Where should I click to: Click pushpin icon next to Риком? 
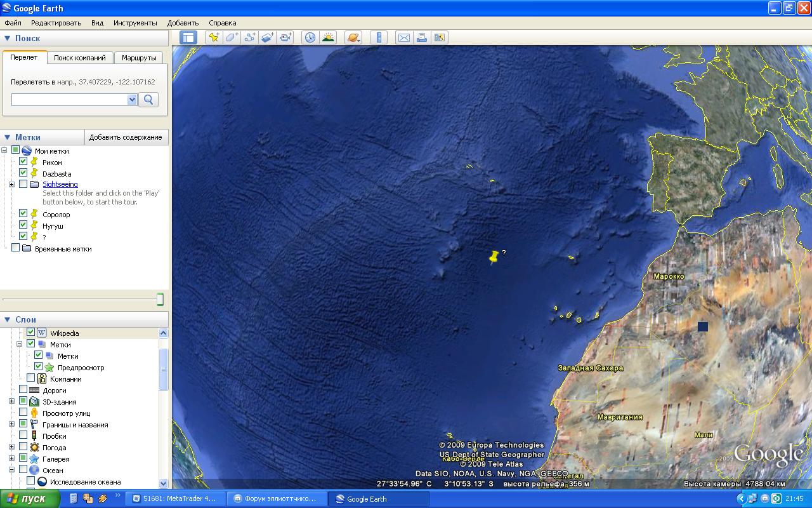click(34, 162)
